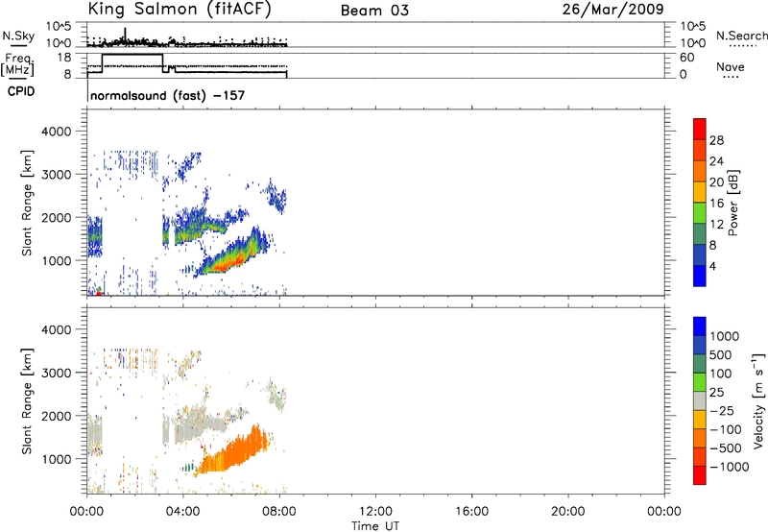Click the '20:00' time tick label
The image size is (768, 532).
pos(568,512)
